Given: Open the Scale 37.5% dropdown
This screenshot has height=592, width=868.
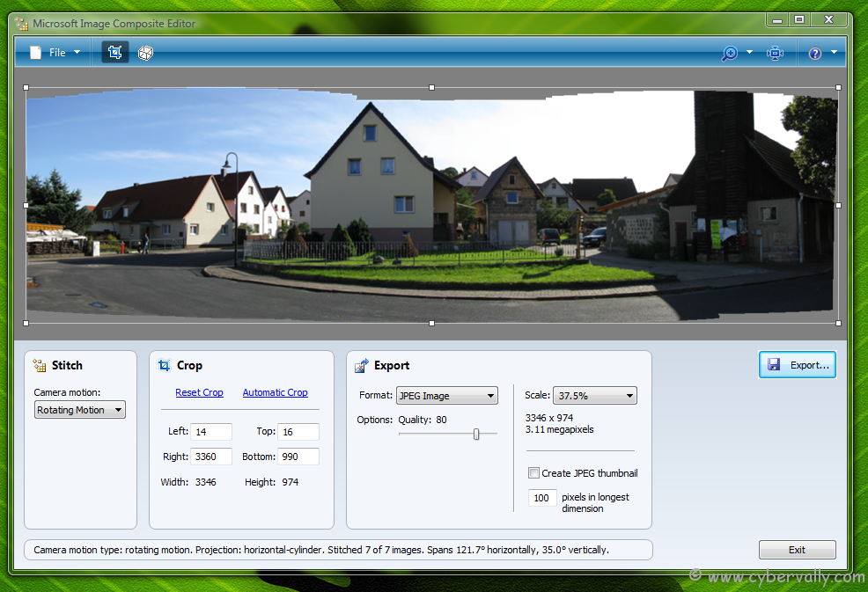Looking at the screenshot, I should (595, 396).
